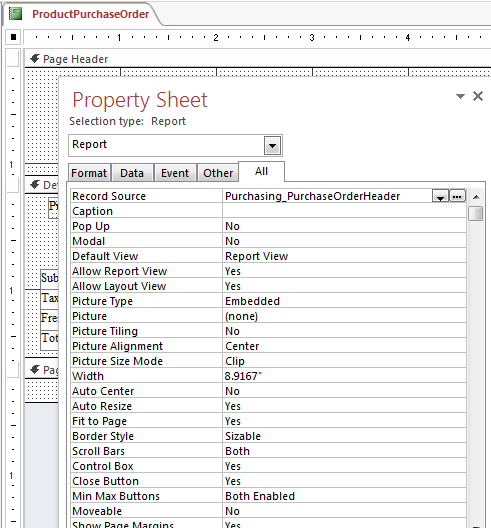Open the Record Source dropdown arrow
The height and width of the screenshot is (528, 491).
[440, 196]
